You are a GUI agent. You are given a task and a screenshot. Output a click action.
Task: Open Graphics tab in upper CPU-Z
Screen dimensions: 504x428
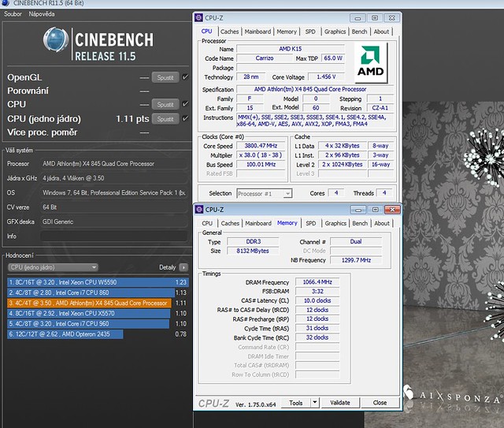(x=335, y=32)
